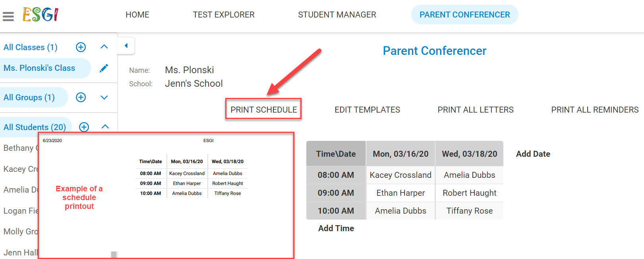Click Add Date link

click(533, 154)
